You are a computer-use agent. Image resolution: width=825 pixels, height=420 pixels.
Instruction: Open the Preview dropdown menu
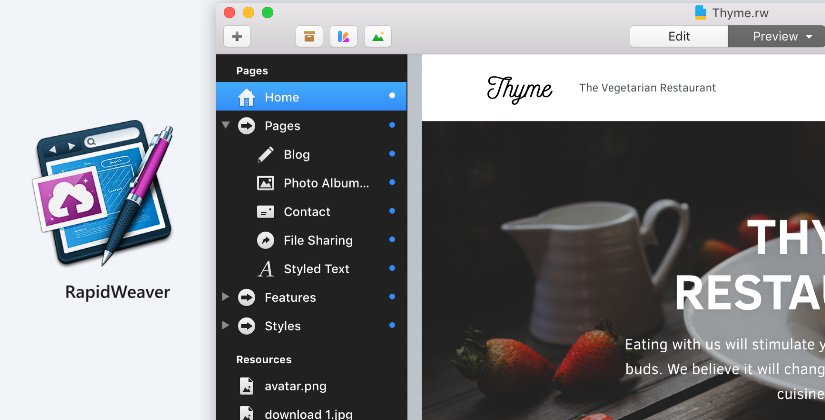808,37
